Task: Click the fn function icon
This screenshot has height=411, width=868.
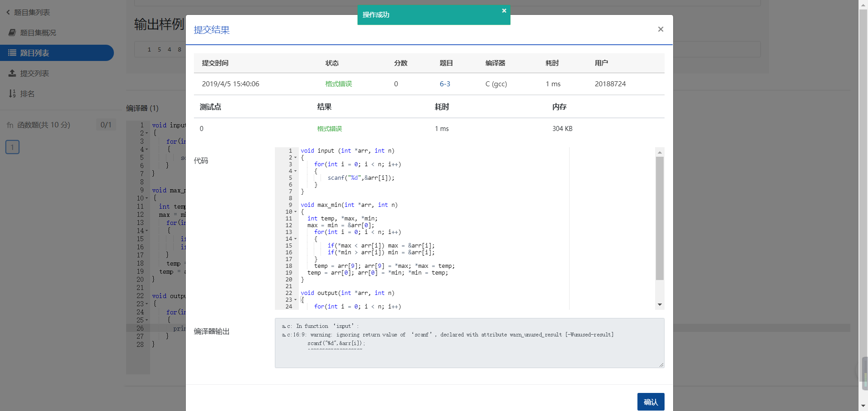Action: (x=10, y=125)
